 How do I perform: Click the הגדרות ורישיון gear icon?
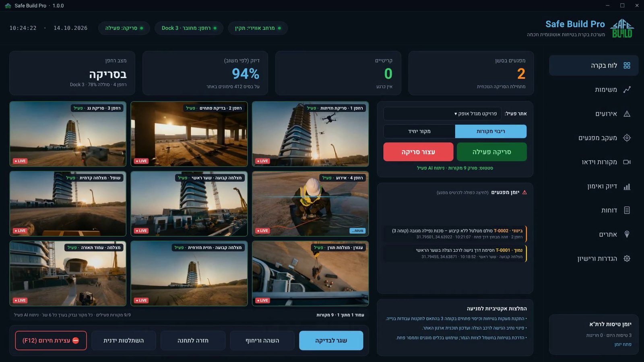(627, 259)
